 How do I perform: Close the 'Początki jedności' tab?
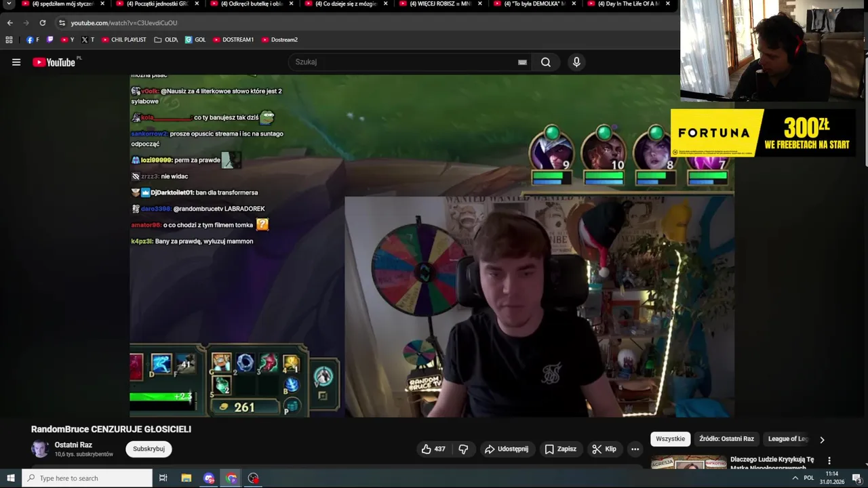point(197,4)
